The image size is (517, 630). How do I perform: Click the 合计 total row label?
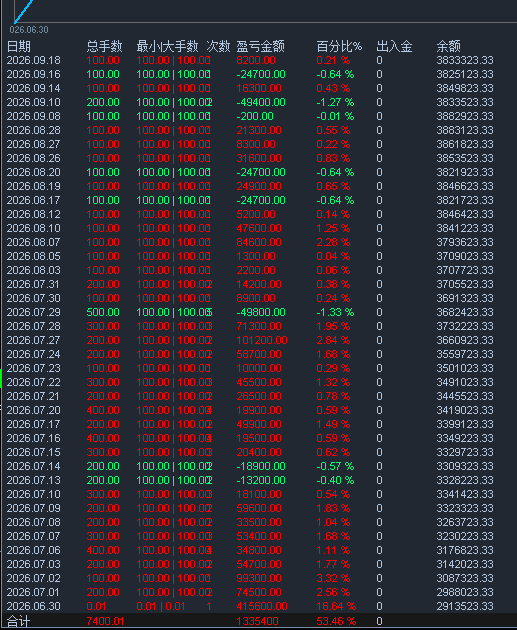click(x=18, y=621)
